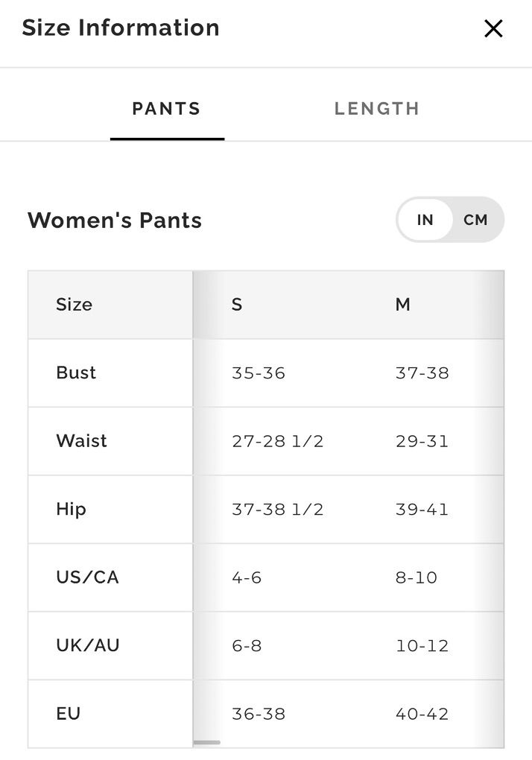
Task: Click the EU row label
Action: click(68, 714)
